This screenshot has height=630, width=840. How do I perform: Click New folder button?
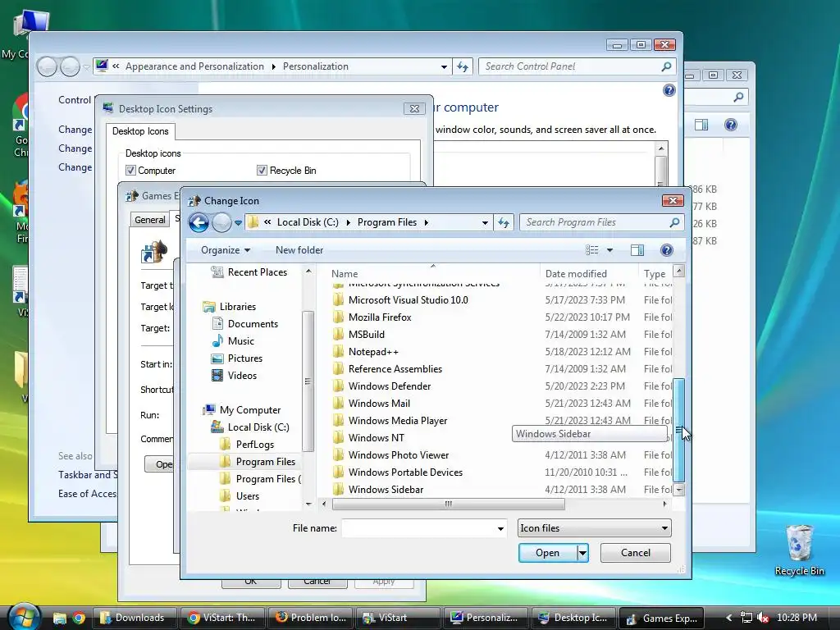pos(299,250)
